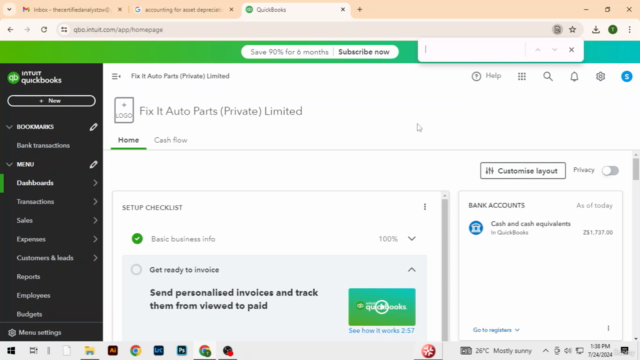The height and width of the screenshot is (360, 640).
Task: Click the bank icon for Cash and cash equivalents
Action: (x=476, y=228)
